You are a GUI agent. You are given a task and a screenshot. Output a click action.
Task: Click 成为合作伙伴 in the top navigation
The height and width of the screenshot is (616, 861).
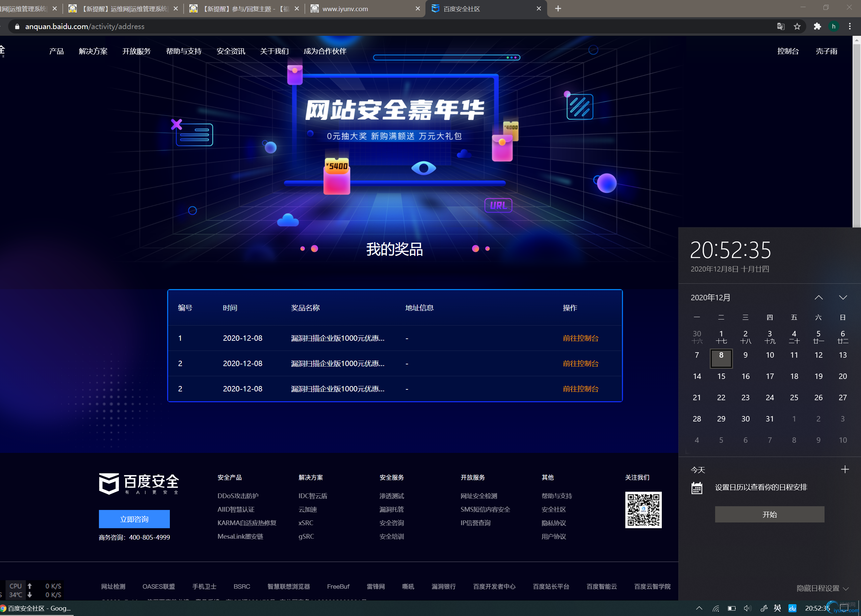[325, 51]
